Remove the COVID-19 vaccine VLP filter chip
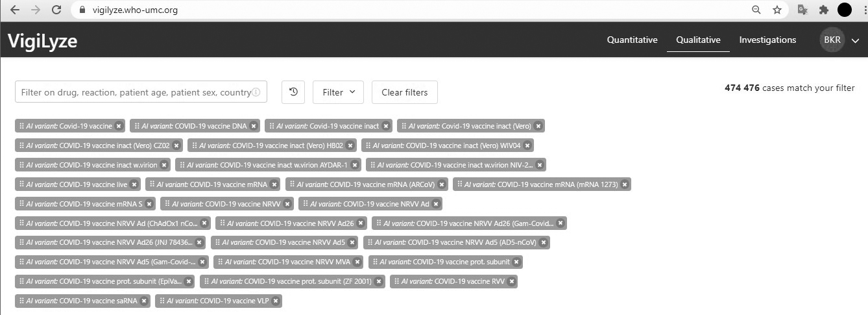This screenshot has height=315, width=868. tap(276, 301)
